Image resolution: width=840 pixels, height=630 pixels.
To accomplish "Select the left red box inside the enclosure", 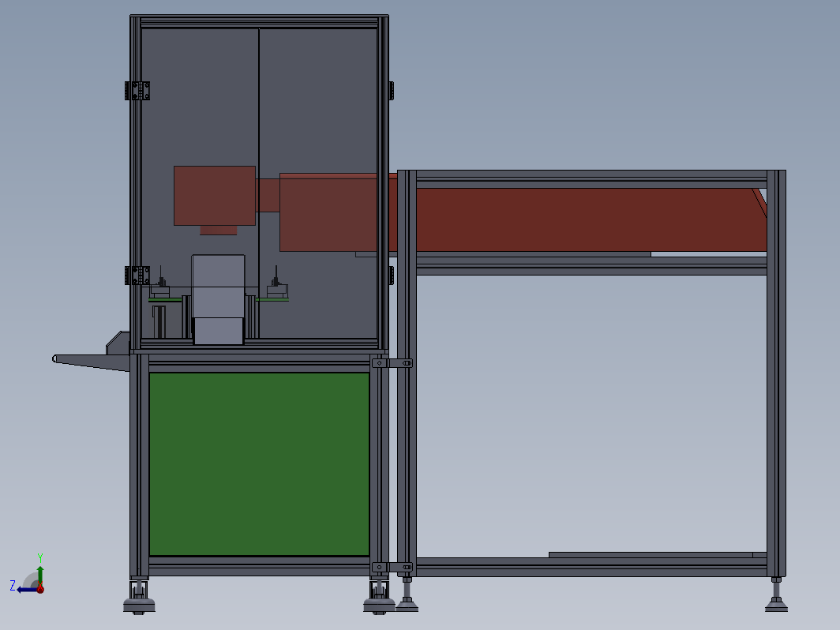I will pos(214,196).
